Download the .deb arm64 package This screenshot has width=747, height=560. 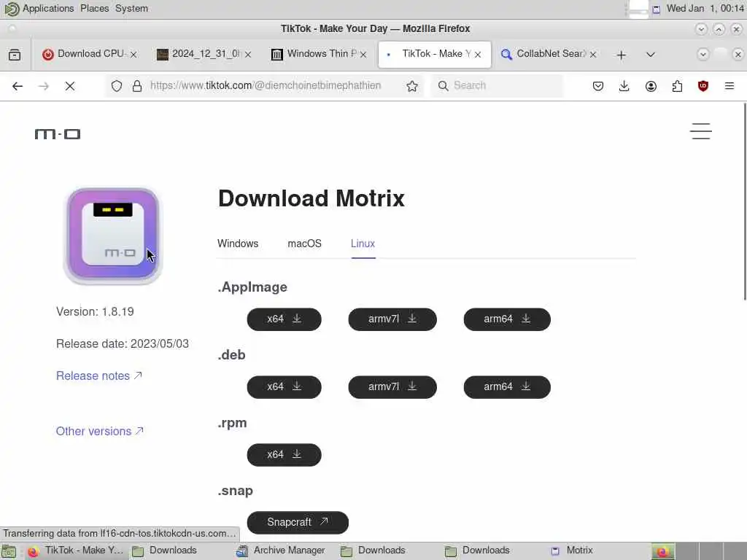[507, 386]
